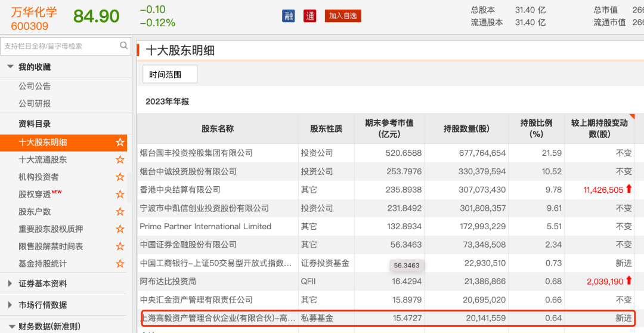644x333 pixels.
Task: Expand the 证券基本资料 section
Action: (11, 283)
